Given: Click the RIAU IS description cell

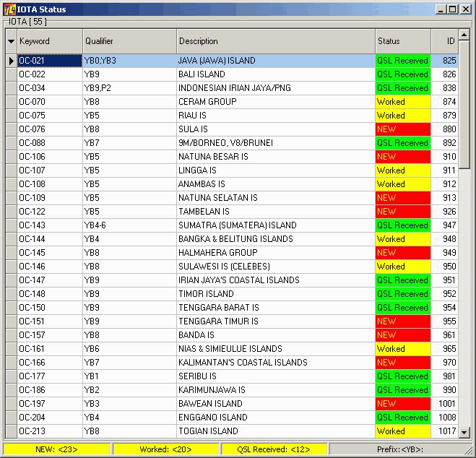Looking at the screenshot, I should coord(276,116).
